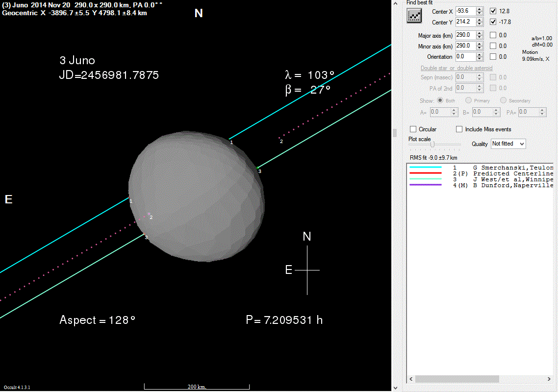
Task: Enable the Major axis fit checkbox
Action: [x=493, y=35]
